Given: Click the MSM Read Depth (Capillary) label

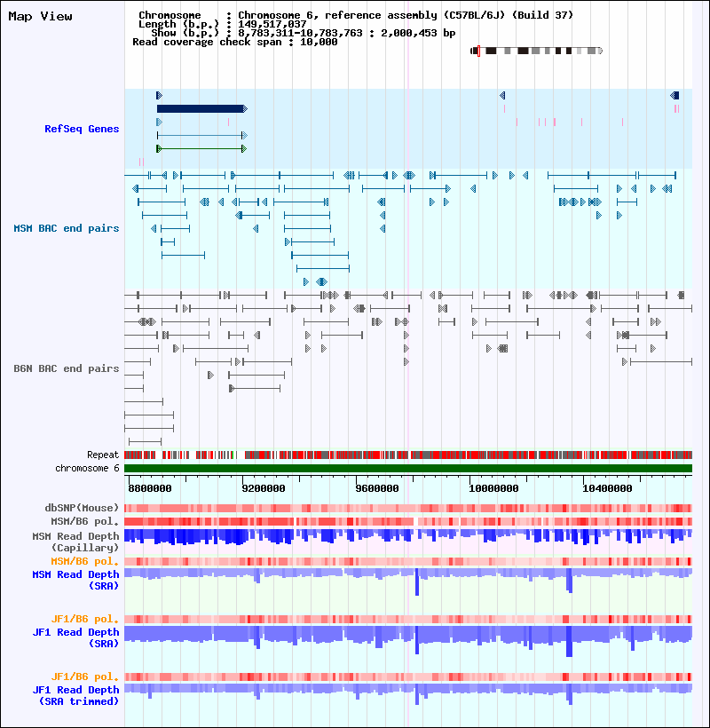Looking at the screenshot, I should pyautogui.click(x=75, y=542).
